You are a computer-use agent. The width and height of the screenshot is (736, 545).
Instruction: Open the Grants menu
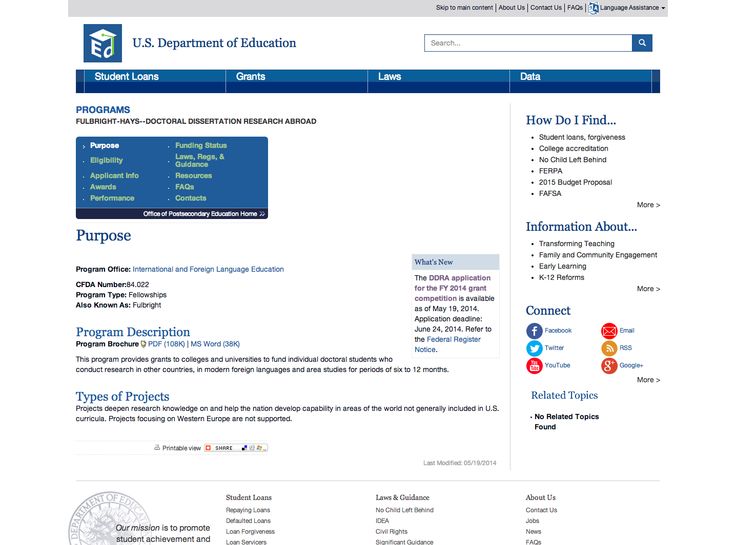[x=250, y=77]
